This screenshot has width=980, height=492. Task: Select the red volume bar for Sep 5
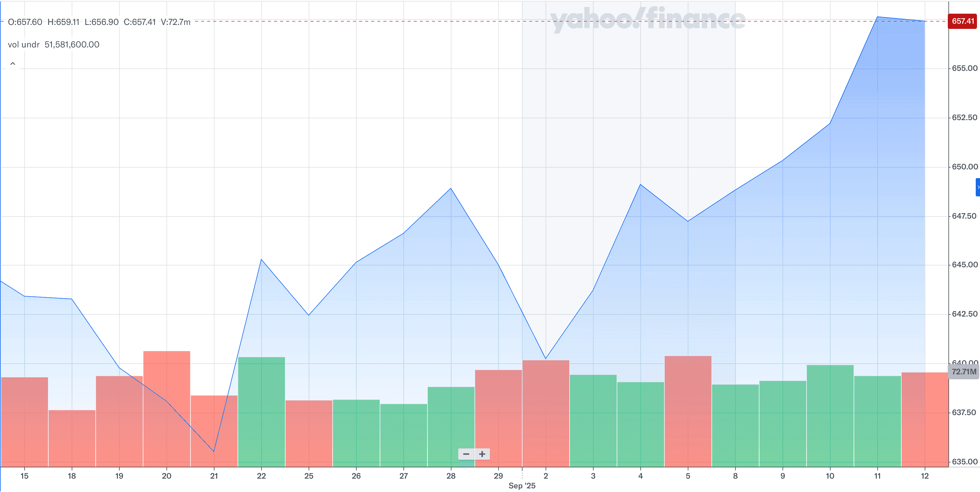(x=688, y=411)
